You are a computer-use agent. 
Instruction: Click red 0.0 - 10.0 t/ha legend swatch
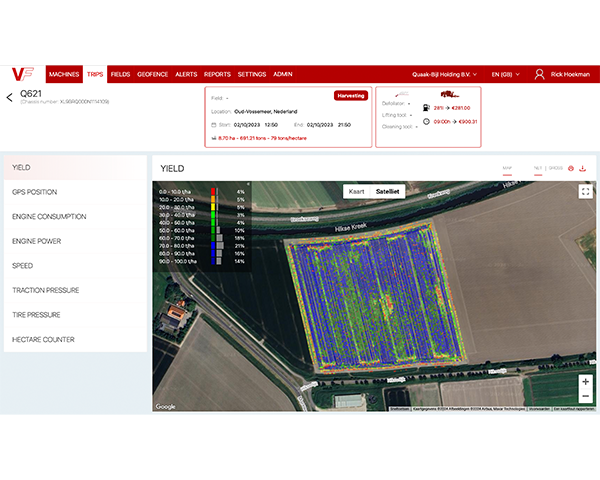(213, 191)
